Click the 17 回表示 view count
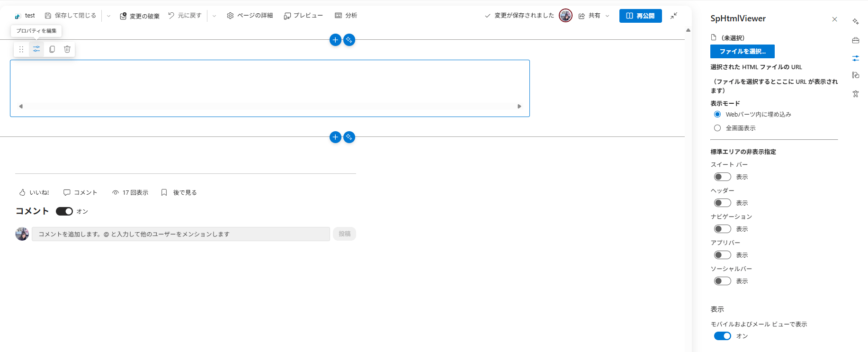Screen dimensions: 868x352 pos(130,192)
